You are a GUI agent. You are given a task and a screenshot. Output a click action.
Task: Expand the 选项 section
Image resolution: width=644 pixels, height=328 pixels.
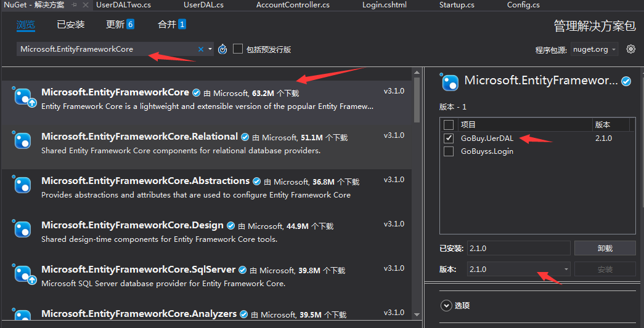(446, 305)
